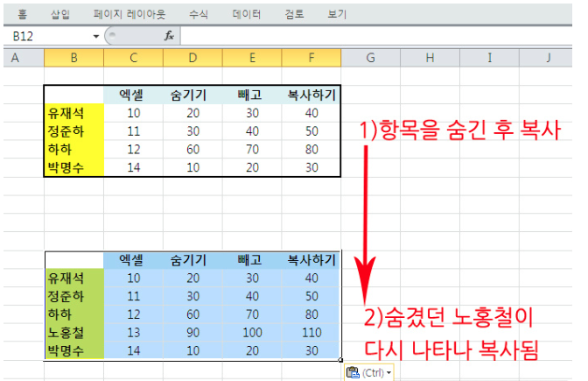Click 엑셀 header in the upper table
The width and height of the screenshot is (588, 381).
(134, 95)
